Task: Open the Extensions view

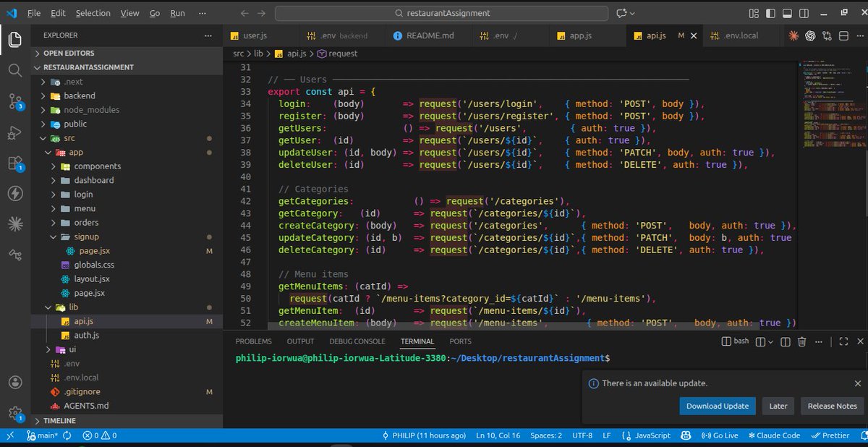Action: pyautogui.click(x=15, y=163)
